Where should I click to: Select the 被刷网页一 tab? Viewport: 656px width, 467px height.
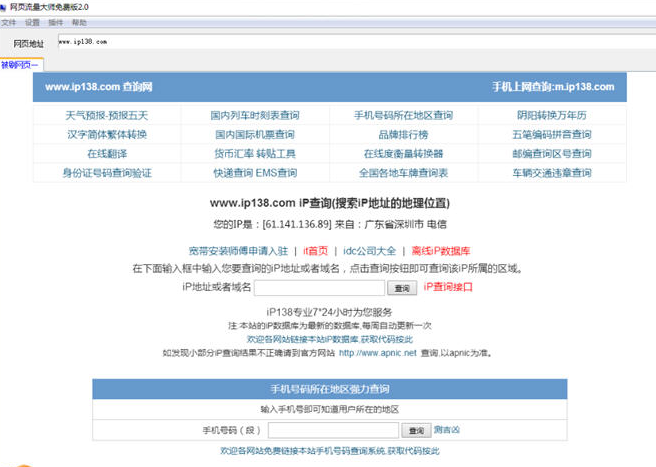pyautogui.click(x=20, y=65)
